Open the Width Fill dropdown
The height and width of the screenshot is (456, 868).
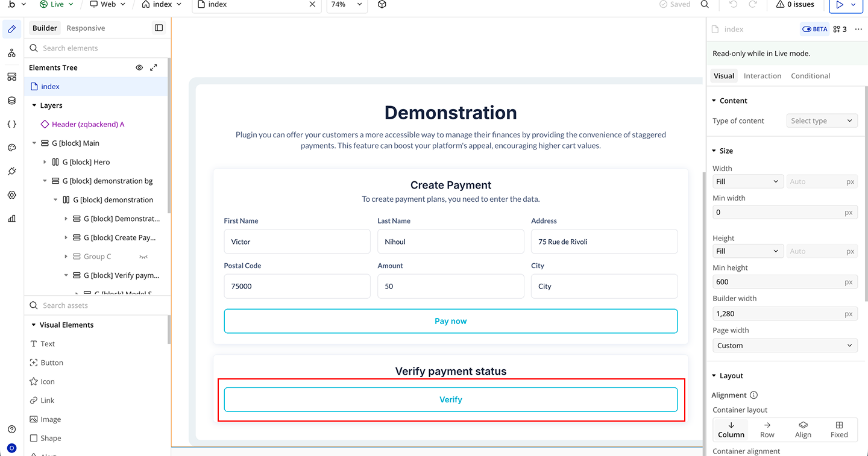[747, 181]
